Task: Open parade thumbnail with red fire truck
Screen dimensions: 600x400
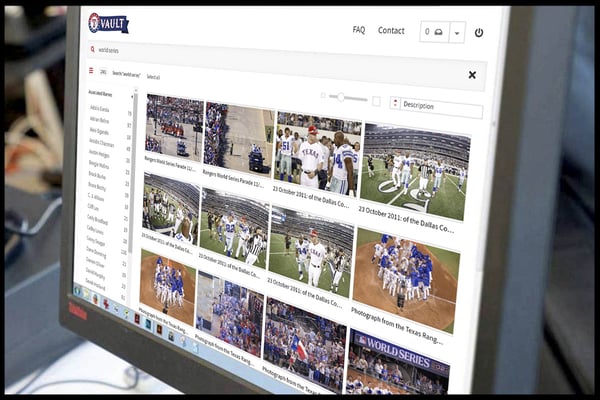Action: [174, 128]
